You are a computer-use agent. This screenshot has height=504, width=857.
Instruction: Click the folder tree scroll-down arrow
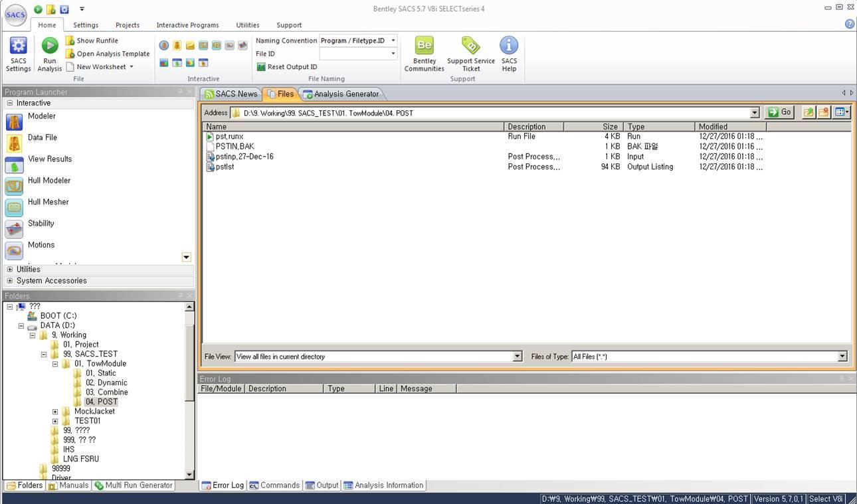pos(189,474)
